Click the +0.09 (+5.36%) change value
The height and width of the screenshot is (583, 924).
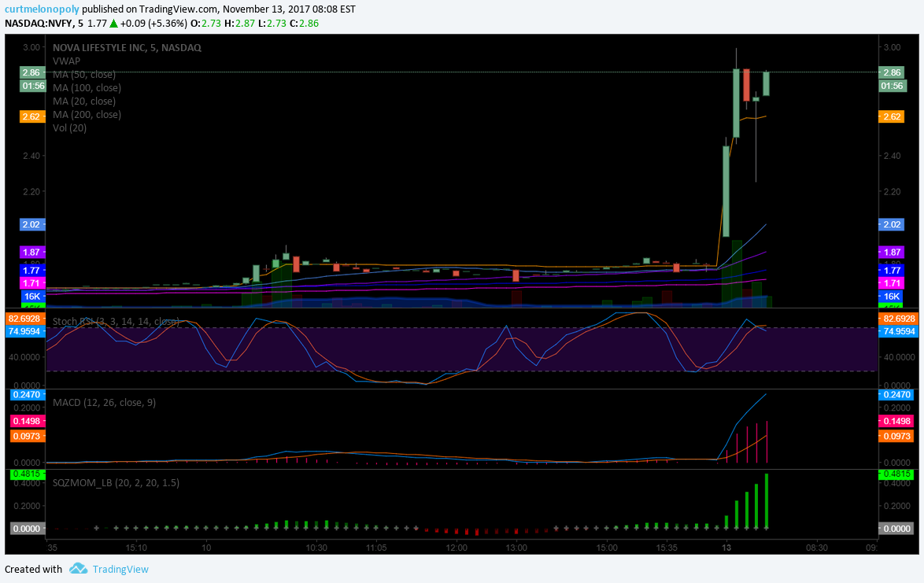pos(153,24)
